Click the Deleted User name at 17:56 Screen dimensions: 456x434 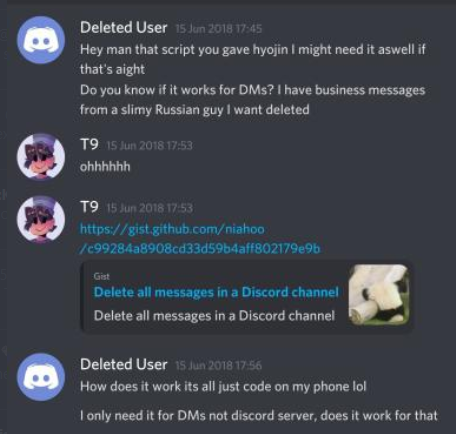coord(123,364)
